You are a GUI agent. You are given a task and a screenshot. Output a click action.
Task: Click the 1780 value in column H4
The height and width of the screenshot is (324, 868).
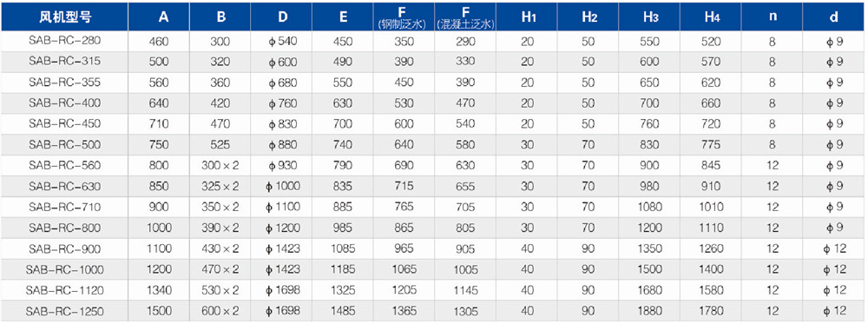coord(712,311)
